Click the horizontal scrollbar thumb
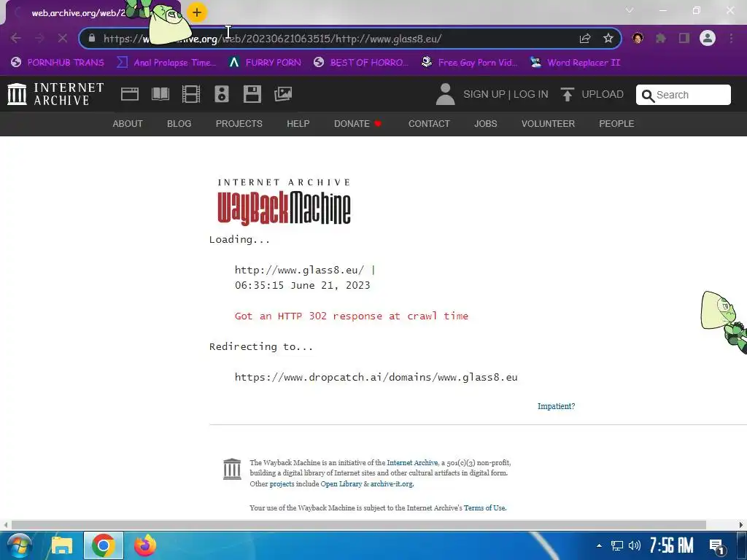747x560 pixels. (x=358, y=525)
